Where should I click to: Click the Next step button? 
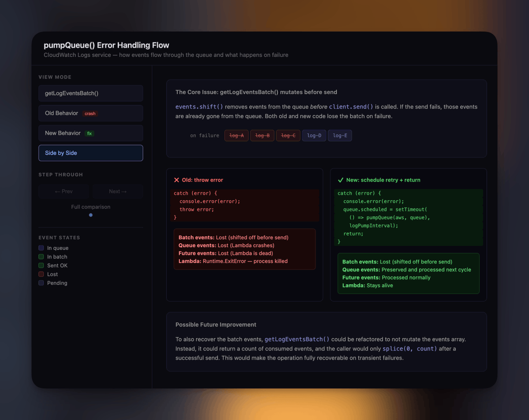(118, 191)
